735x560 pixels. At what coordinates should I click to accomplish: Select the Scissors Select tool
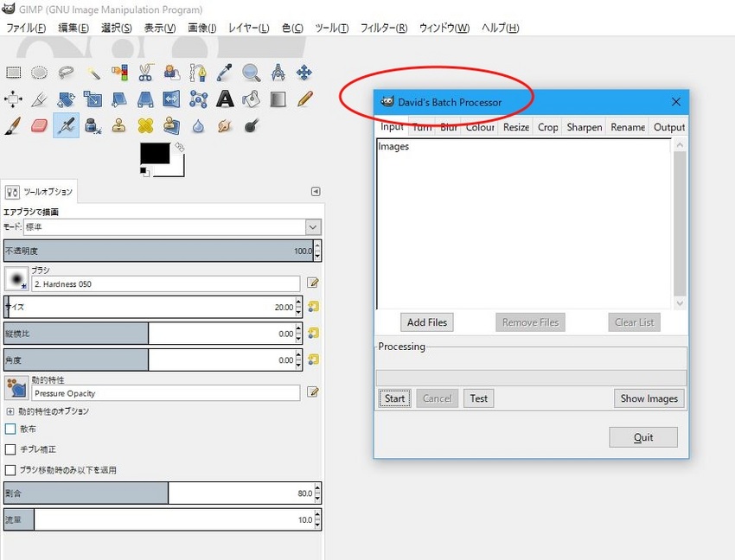pyautogui.click(x=146, y=73)
